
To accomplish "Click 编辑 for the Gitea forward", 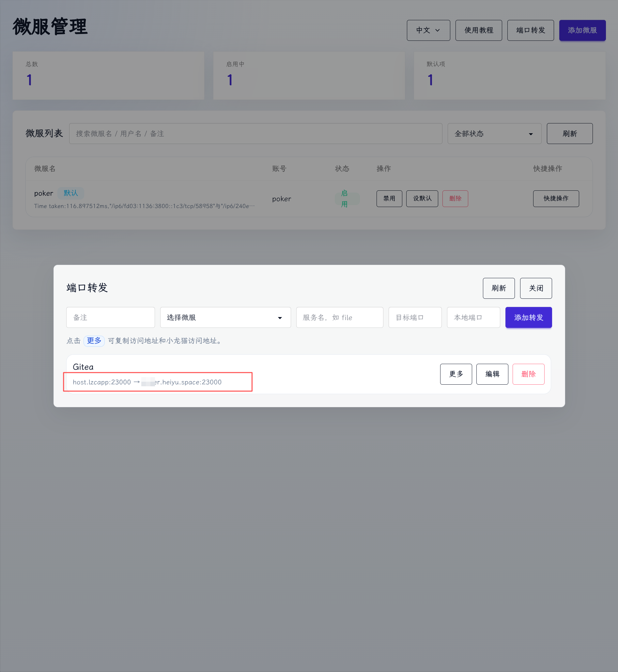I will coord(492,374).
